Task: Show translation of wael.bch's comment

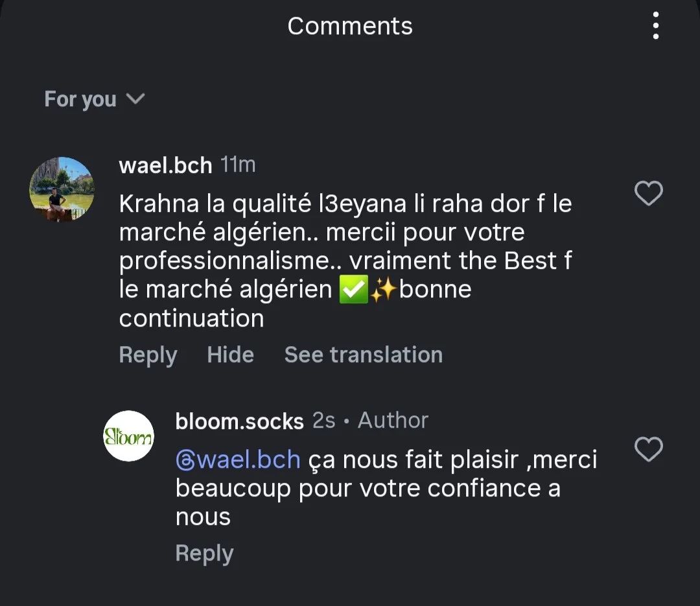Action: click(364, 355)
